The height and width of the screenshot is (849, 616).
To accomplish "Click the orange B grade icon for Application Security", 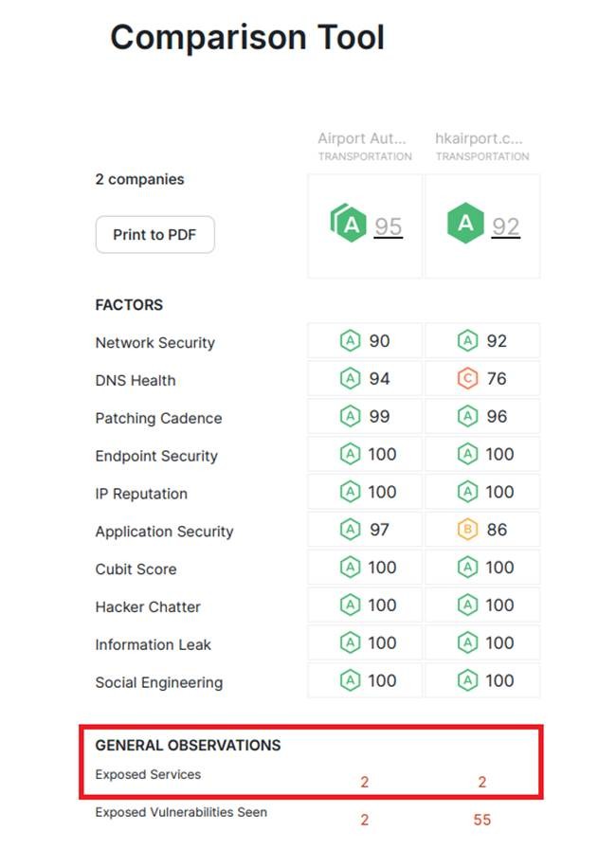I will [x=467, y=530].
